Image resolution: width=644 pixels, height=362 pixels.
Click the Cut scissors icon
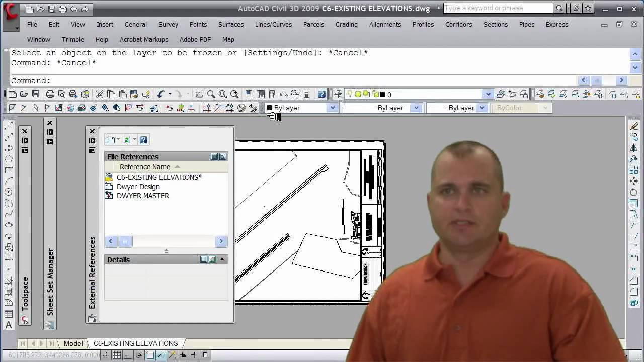99,94
